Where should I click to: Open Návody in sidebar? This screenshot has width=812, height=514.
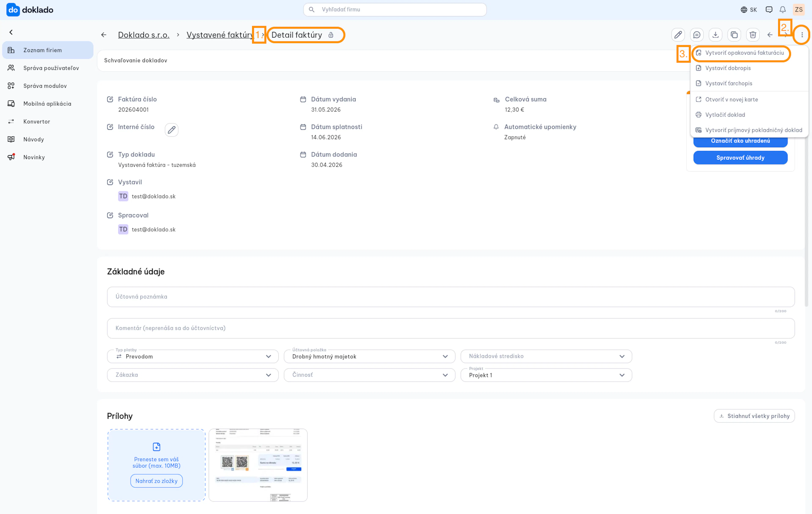[48, 140]
